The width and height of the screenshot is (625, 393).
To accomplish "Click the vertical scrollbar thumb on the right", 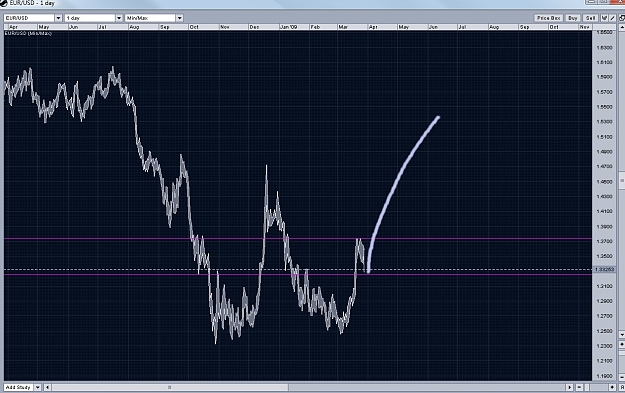I will (x=622, y=181).
